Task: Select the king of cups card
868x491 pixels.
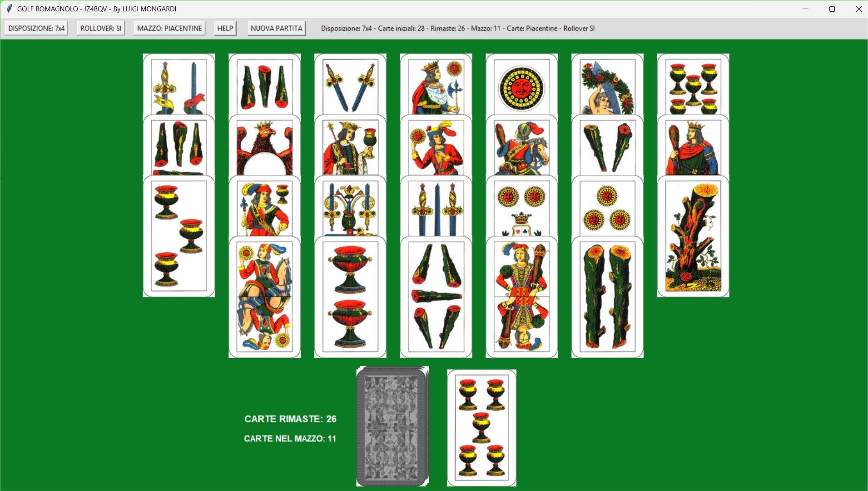Action: click(x=350, y=145)
